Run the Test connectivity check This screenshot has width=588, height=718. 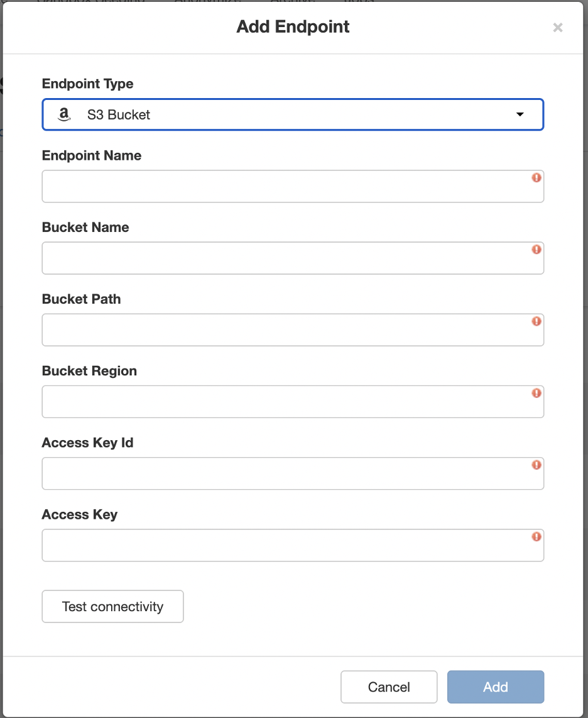click(112, 606)
